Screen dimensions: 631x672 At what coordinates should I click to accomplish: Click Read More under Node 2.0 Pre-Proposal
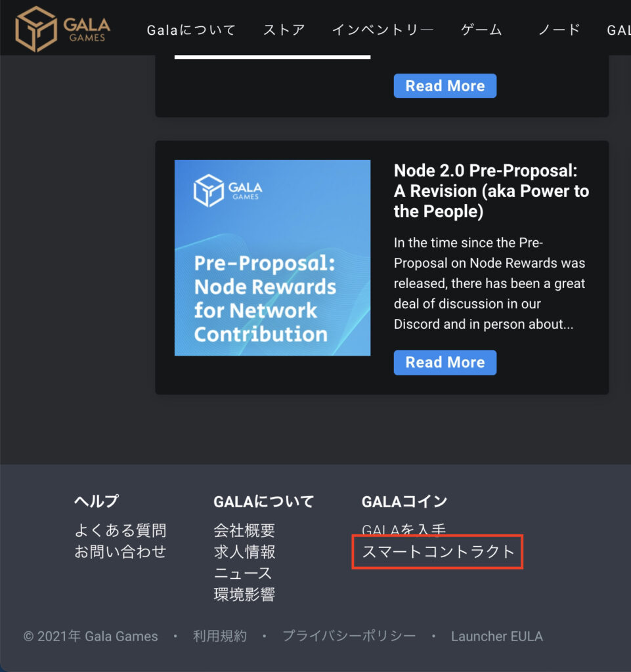tap(445, 362)
